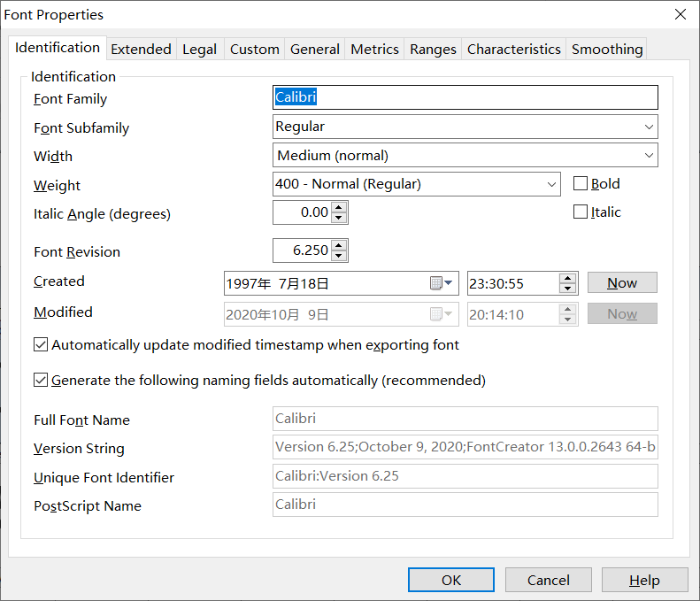The height and width of the screenshot is (601, 700).
Task: Increase the Created time with up arrow
Action: tap(567, 278)
